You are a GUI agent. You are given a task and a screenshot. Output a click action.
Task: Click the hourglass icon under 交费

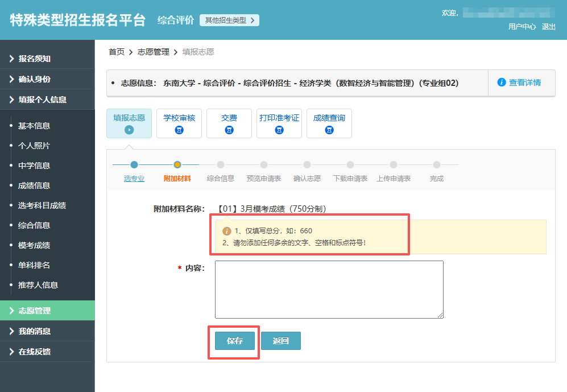point(229,130)
